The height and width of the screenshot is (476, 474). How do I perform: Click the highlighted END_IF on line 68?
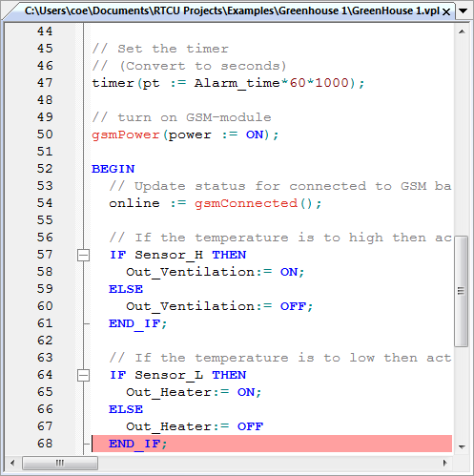137,444
